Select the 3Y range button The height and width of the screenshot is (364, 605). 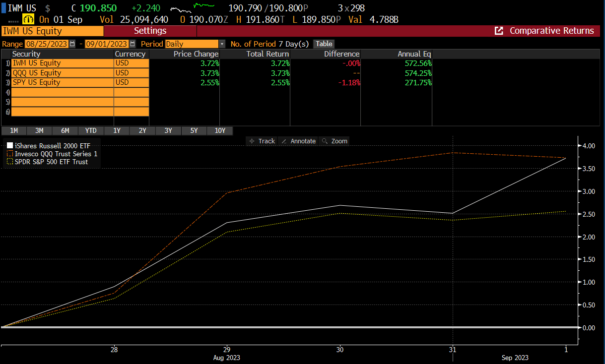tap(168, 131)
